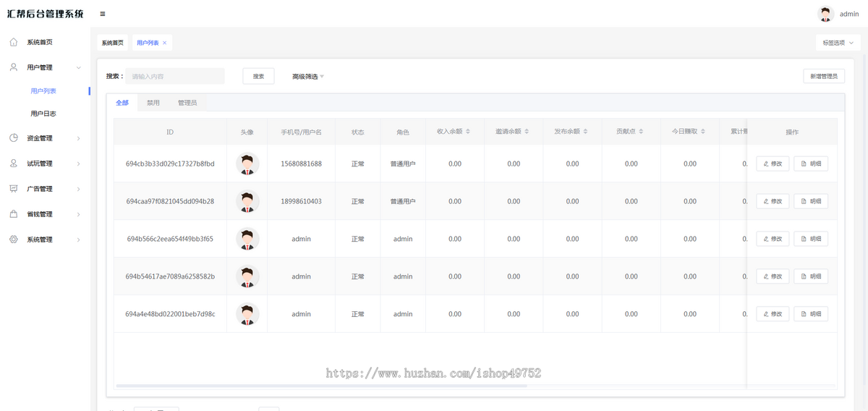
Task: Click 修改 for user 15680881688
Action: pyautogui.click(x=773, y=164)
